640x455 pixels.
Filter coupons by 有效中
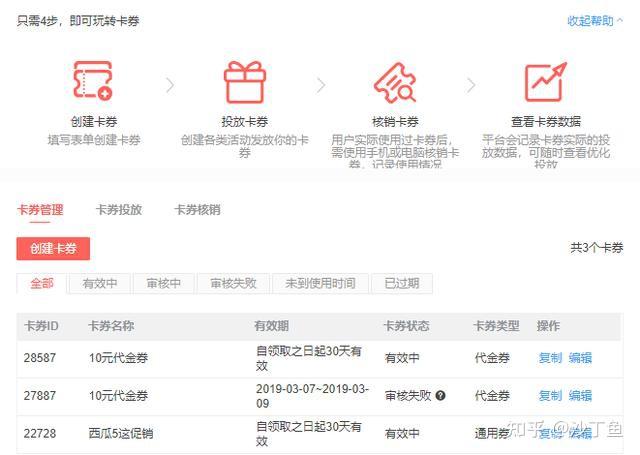pos(100,283)
